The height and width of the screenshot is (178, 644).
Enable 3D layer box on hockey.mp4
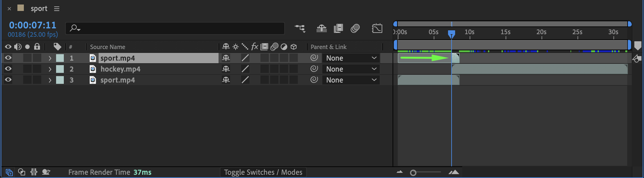[294, 69]
